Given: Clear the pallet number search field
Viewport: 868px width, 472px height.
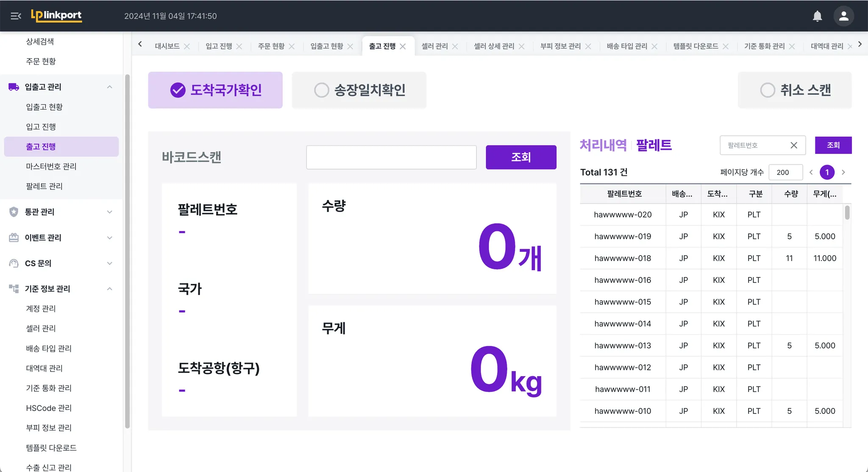Looking at the screenshot, I should click(x=794, y=145).
